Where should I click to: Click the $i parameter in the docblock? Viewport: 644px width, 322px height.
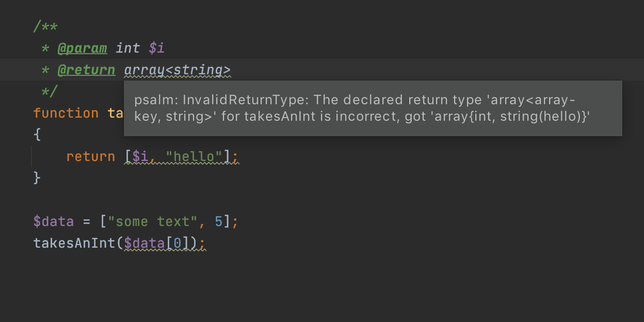tap(156, 48)
